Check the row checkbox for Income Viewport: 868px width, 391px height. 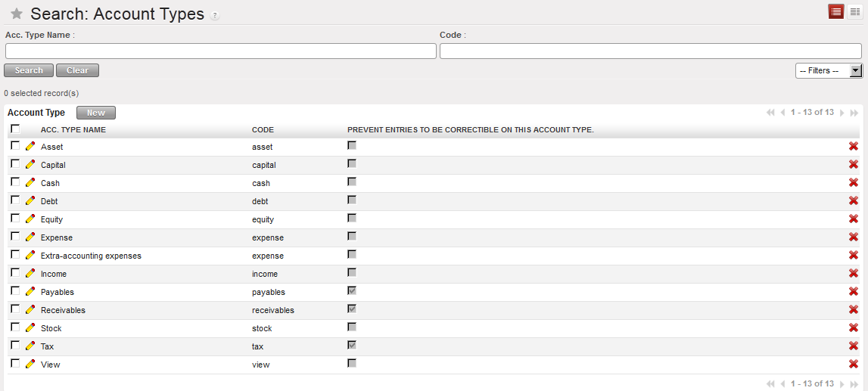pyautogui.click(x=15, y=272)
